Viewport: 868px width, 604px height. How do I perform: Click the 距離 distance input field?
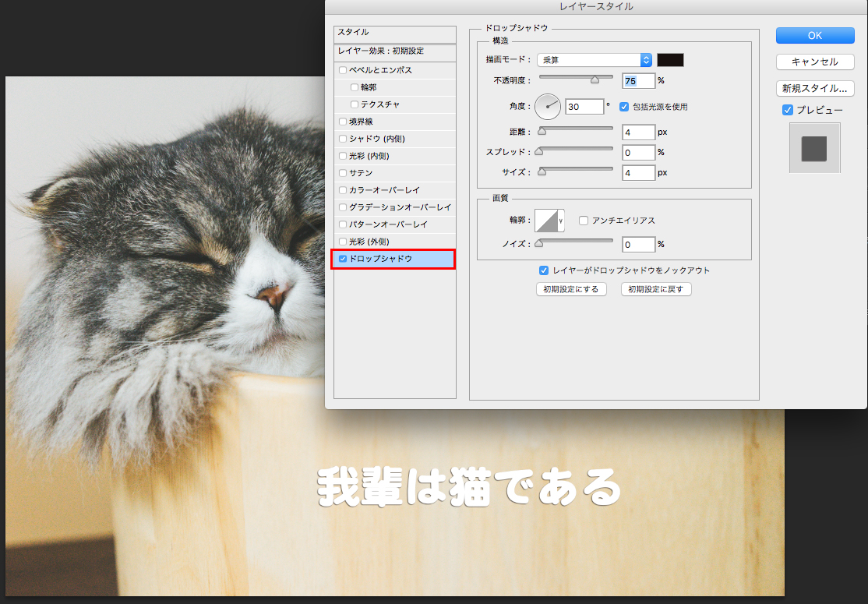click(x=638, y=132)
